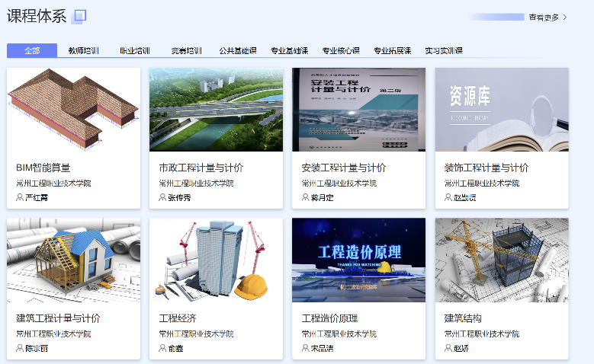This screenshot has height=364, width=594.
Task: Click the 课程体系 header square icon
Action: 79,16
